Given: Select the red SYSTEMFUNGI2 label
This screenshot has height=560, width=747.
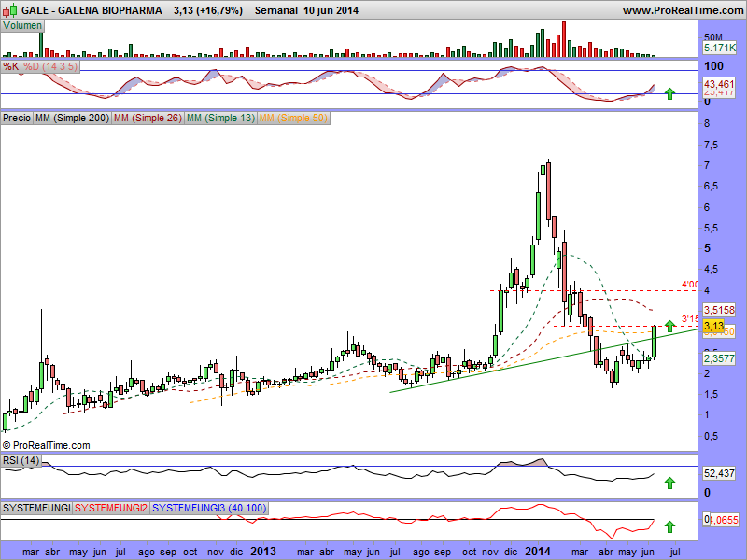Looking at the screenshot, I should pyautogui.click(x=111, y=508).
